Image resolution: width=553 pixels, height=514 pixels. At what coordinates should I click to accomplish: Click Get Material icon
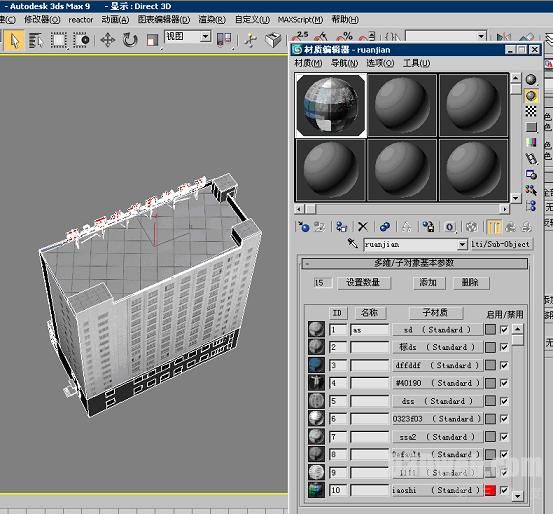pyautogui.click(x=304, y=226)
